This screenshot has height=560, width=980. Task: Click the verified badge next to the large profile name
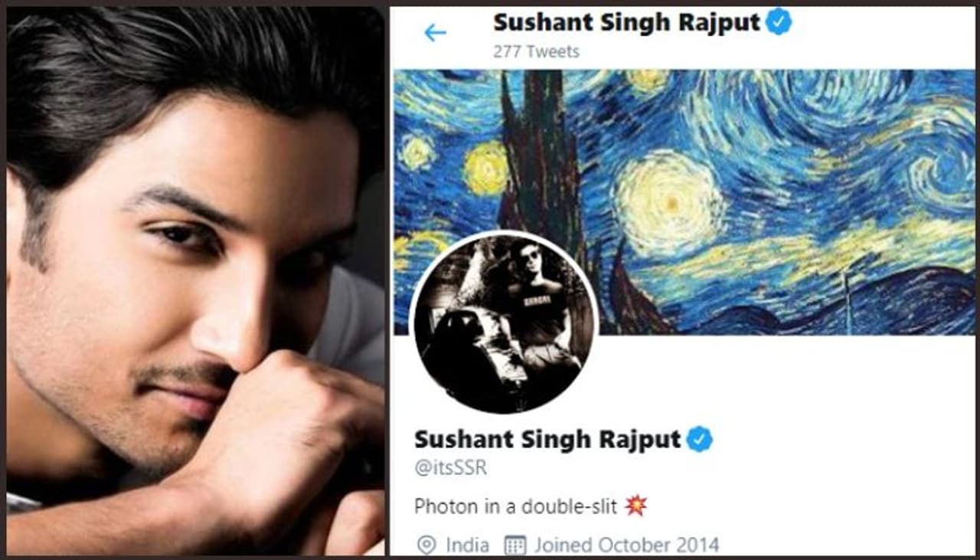pos(699,439)
